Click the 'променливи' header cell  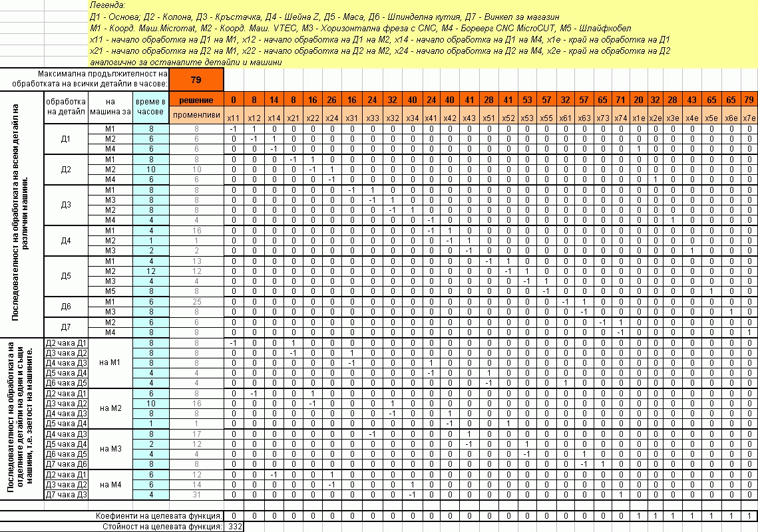tap(196, 116)
